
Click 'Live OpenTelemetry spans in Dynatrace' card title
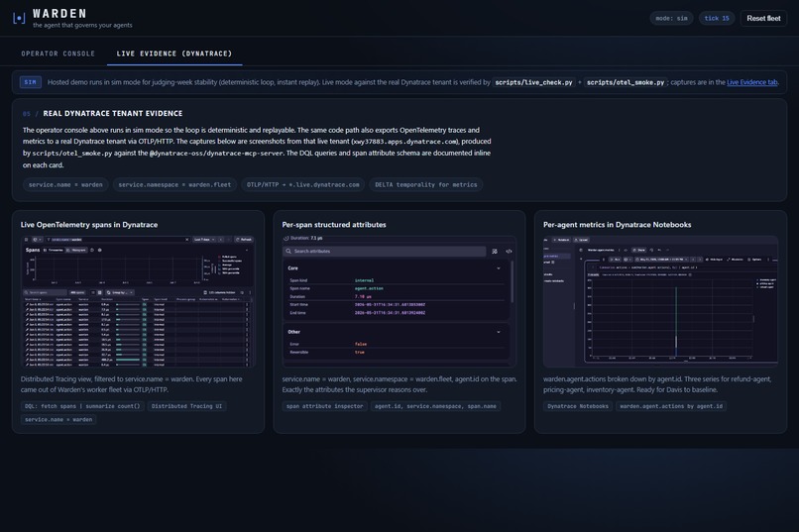(89, 225)
